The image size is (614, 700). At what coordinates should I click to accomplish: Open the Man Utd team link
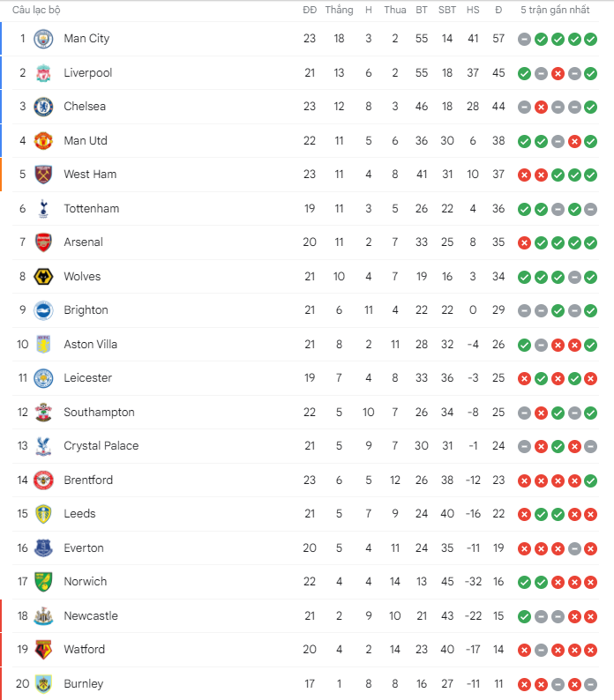click(86, 141)
